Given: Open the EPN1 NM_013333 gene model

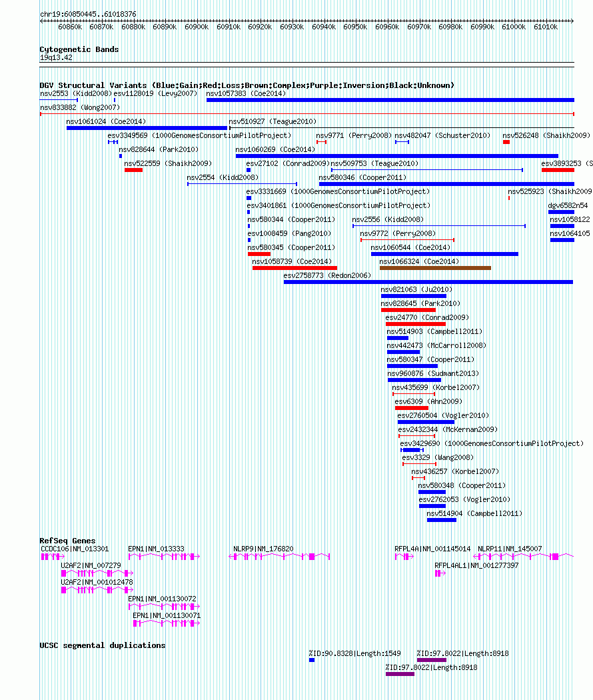Looking at the screenshot, I should [164, 556].
